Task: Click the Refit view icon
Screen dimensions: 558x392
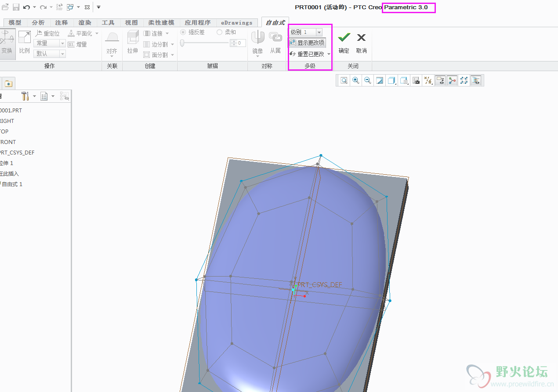Action: [x=344, y=80]
